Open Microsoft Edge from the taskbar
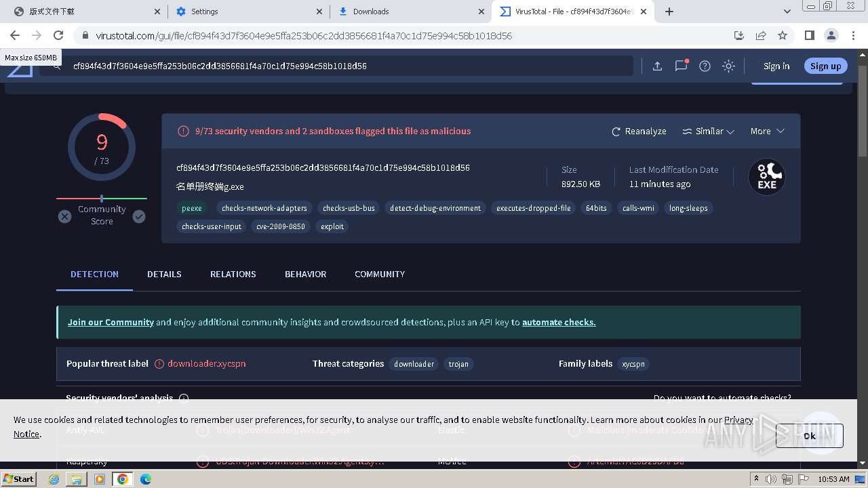868x488 pixels. point(145,479)
